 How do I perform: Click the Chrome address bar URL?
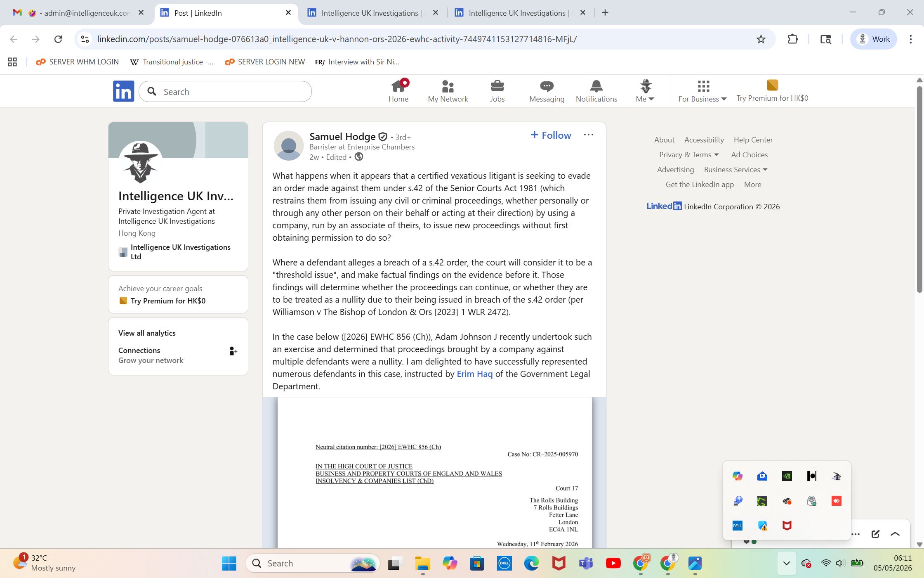(337, 39)
